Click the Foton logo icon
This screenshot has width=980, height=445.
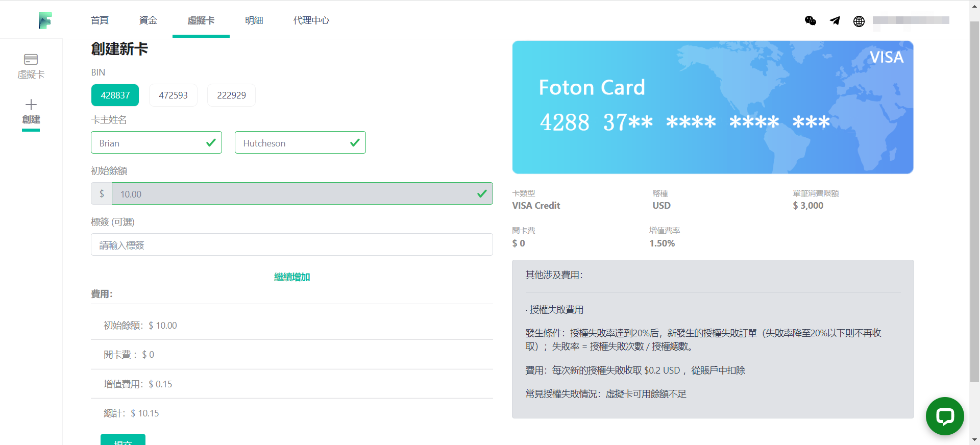45,20
